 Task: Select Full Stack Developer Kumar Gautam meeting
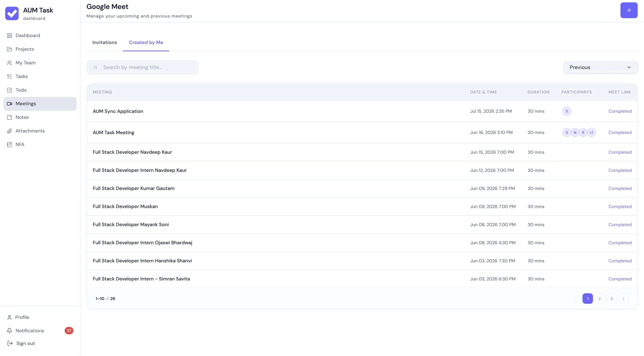[362, 188]
